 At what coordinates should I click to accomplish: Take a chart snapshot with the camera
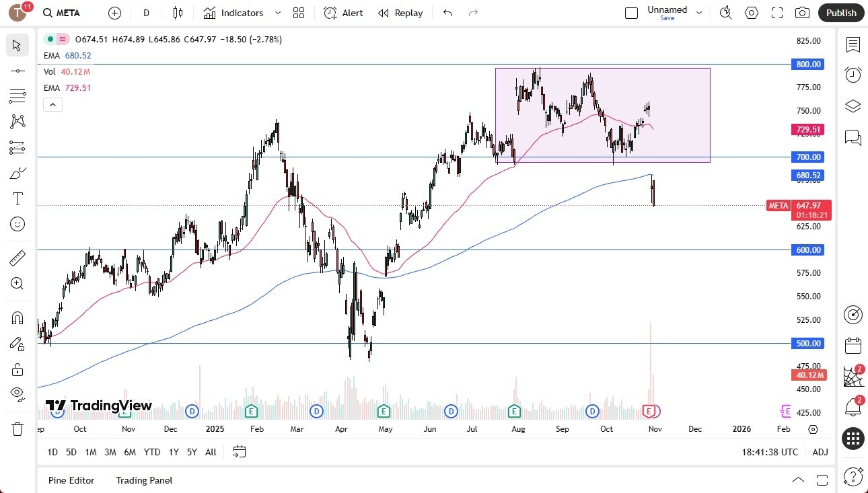coord(803,13)
